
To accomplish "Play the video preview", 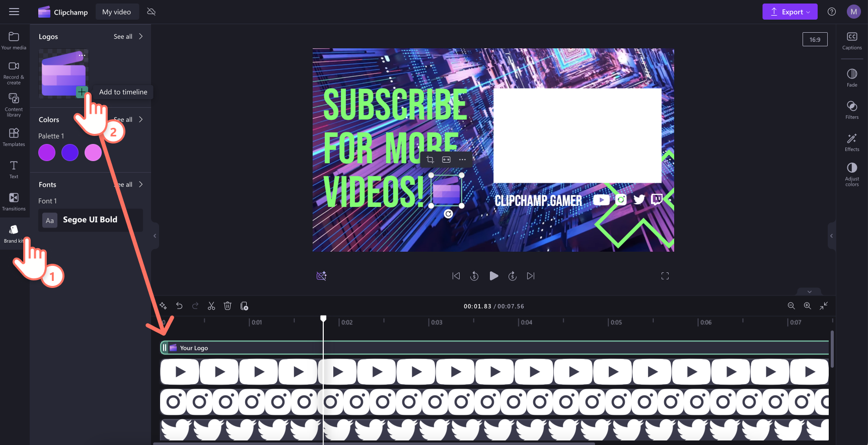I will coord(494,276).
